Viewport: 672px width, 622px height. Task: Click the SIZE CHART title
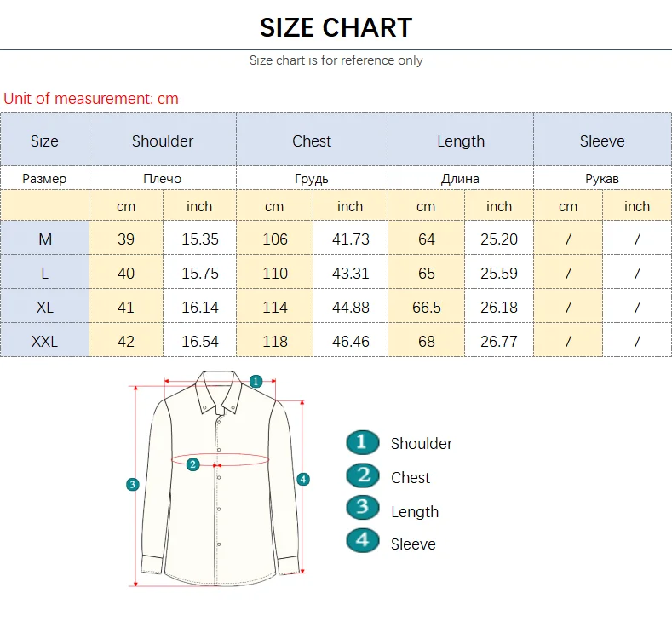[x=336, y=27]
